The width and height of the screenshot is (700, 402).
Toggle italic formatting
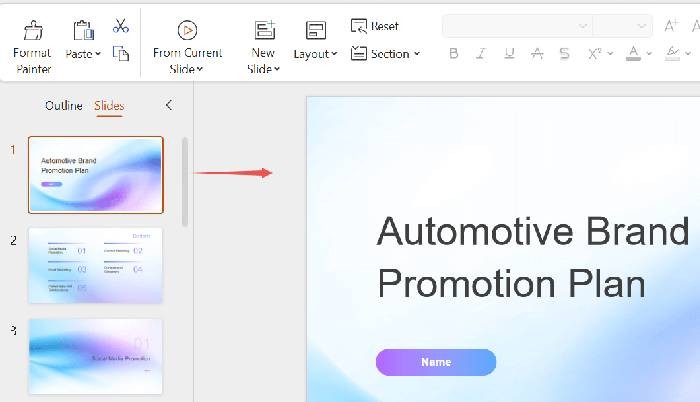pyautogui.click(x=482, y=54)
